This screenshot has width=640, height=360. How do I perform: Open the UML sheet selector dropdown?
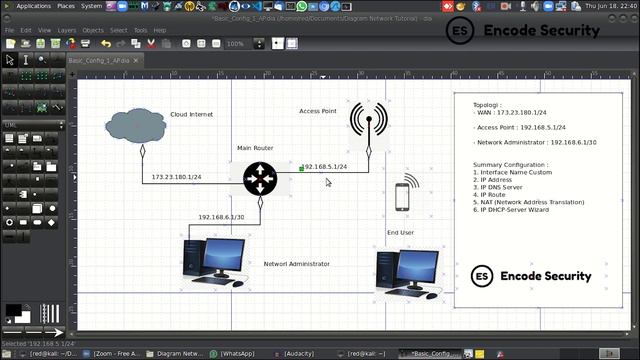pos(33,125)
